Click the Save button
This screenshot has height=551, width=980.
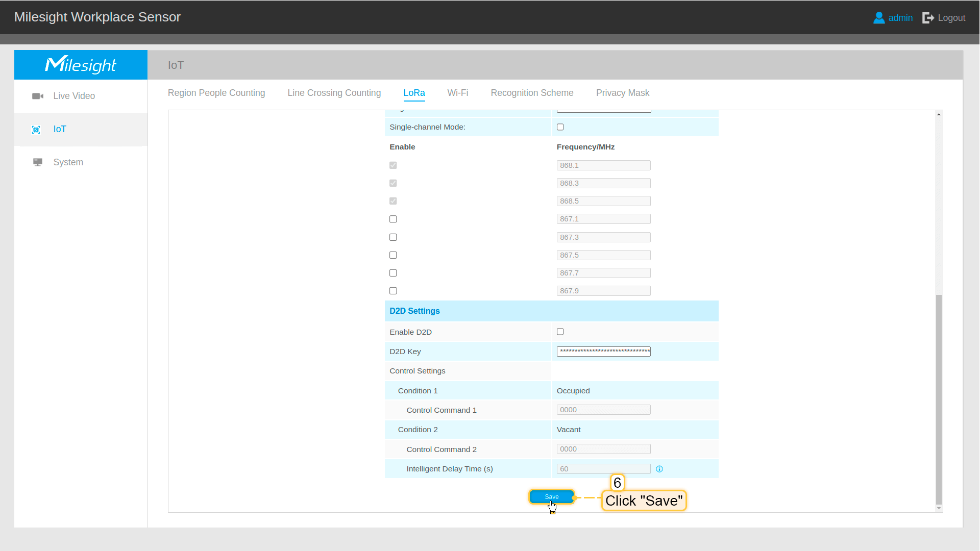click(x=551, y=496)
